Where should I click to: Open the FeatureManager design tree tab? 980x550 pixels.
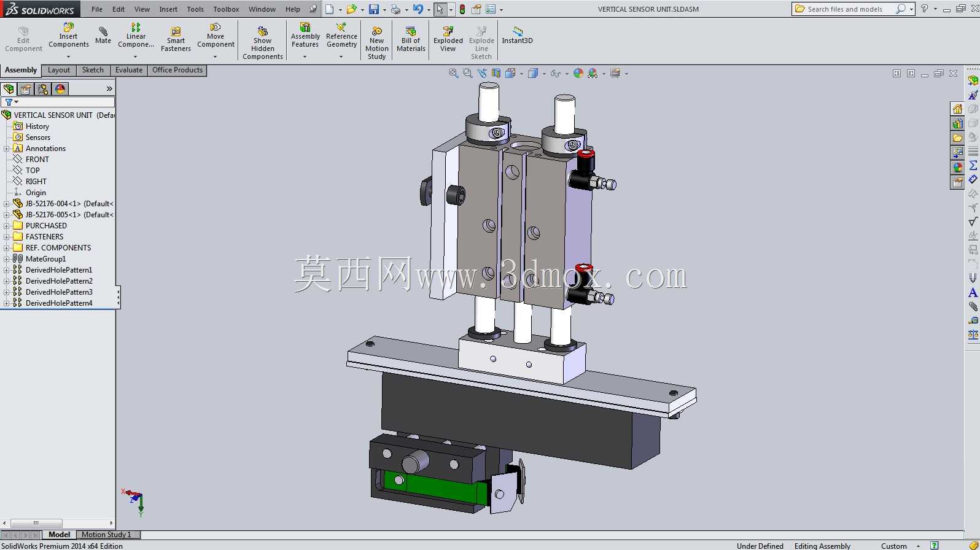[9, 89]
